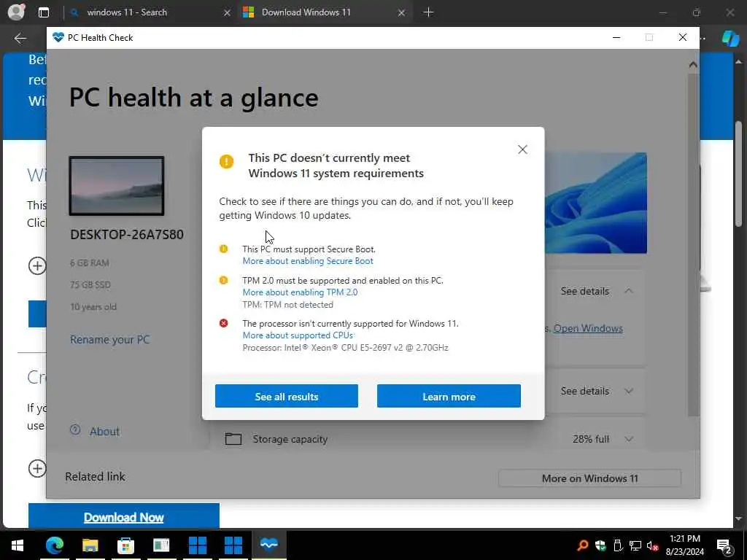Click the 75 GB SSD text
Viewport: 747px width, 560px height.
tap(90, 285)
